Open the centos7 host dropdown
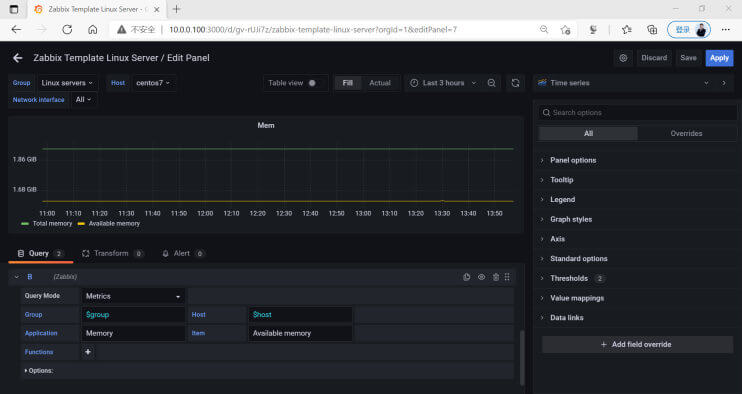Screen dimensions: 742x394 (153, 83)
